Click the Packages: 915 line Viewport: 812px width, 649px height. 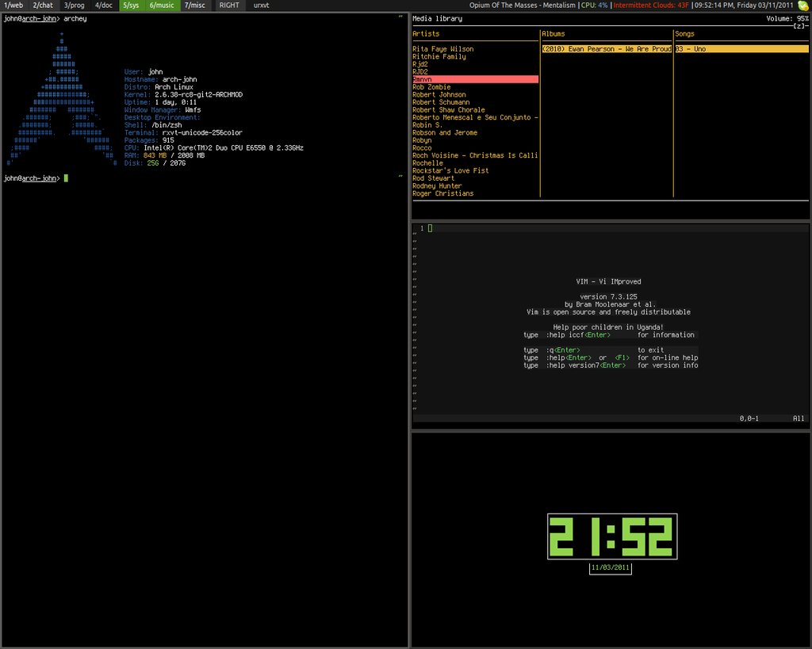point(149,140)
